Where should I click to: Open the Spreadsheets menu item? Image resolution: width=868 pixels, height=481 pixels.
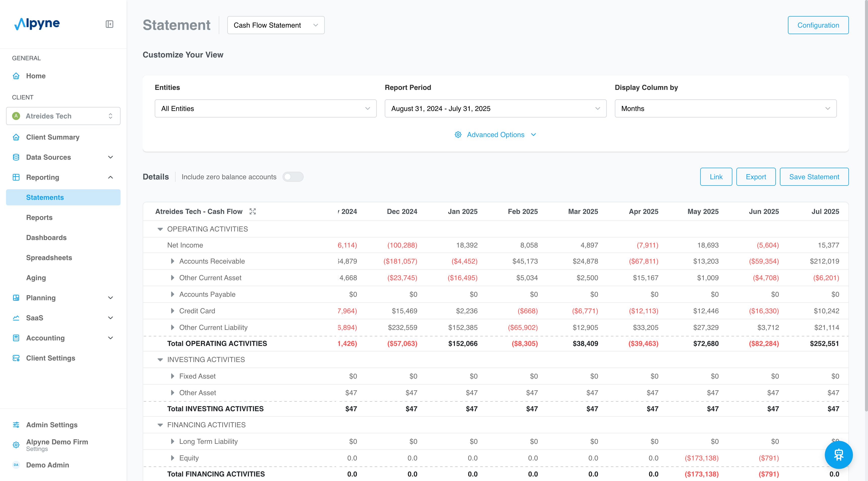[49, 258]
